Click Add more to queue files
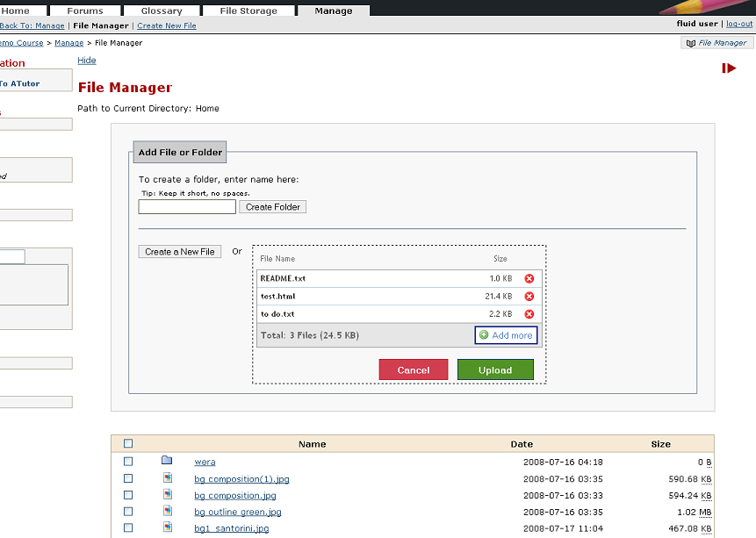Image resolution: width=756 pixels, height=538 pixels. click(x=506, y=335)
